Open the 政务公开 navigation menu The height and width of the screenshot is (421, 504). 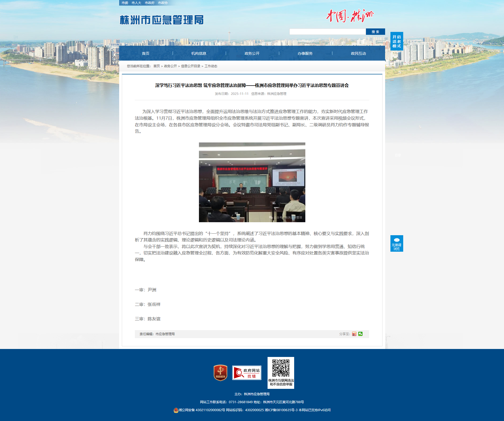252,53
